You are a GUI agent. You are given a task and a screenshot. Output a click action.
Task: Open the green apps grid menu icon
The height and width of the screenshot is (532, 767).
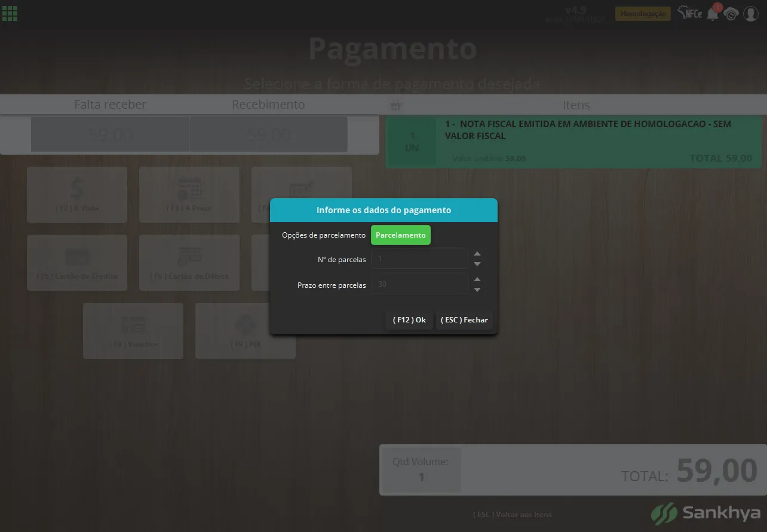tap(10, 13)
